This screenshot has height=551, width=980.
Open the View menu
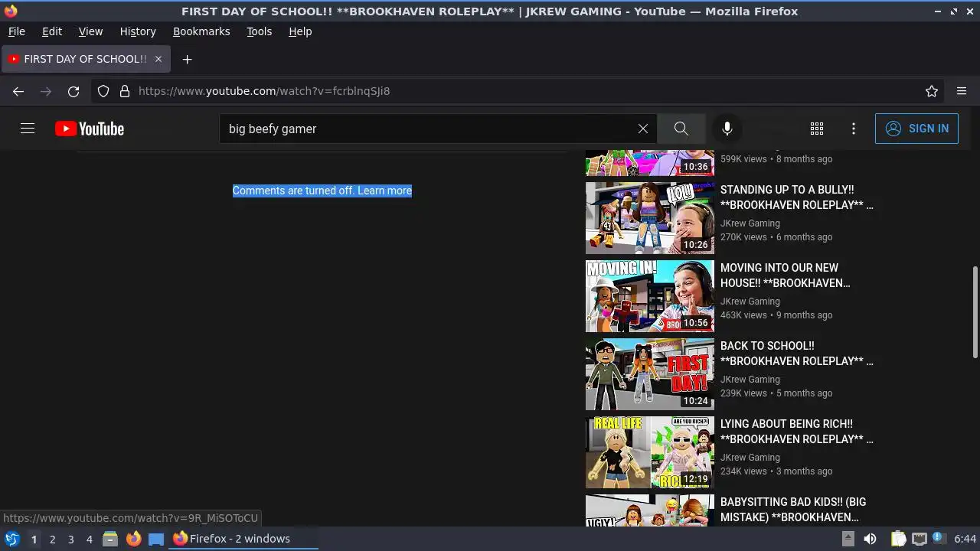(x=90, y=31)
